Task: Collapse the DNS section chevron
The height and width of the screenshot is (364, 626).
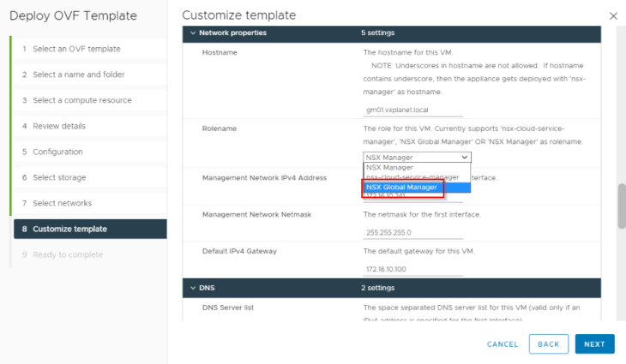Action: [193, 288]
